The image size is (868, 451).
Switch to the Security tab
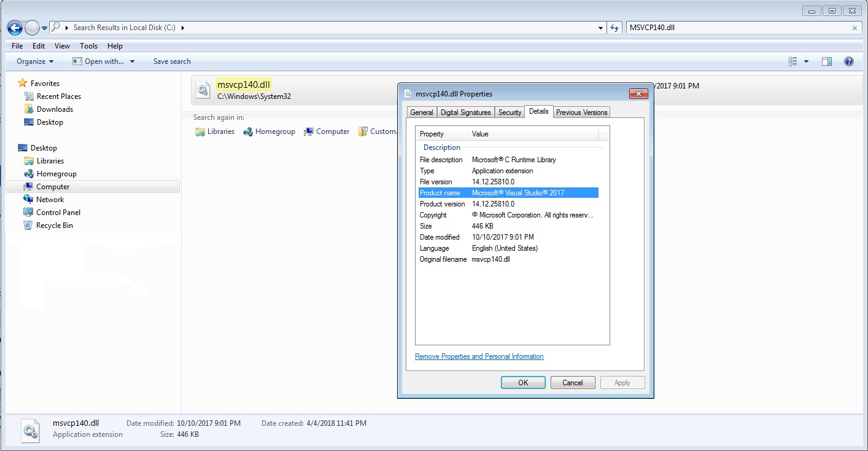510,112
